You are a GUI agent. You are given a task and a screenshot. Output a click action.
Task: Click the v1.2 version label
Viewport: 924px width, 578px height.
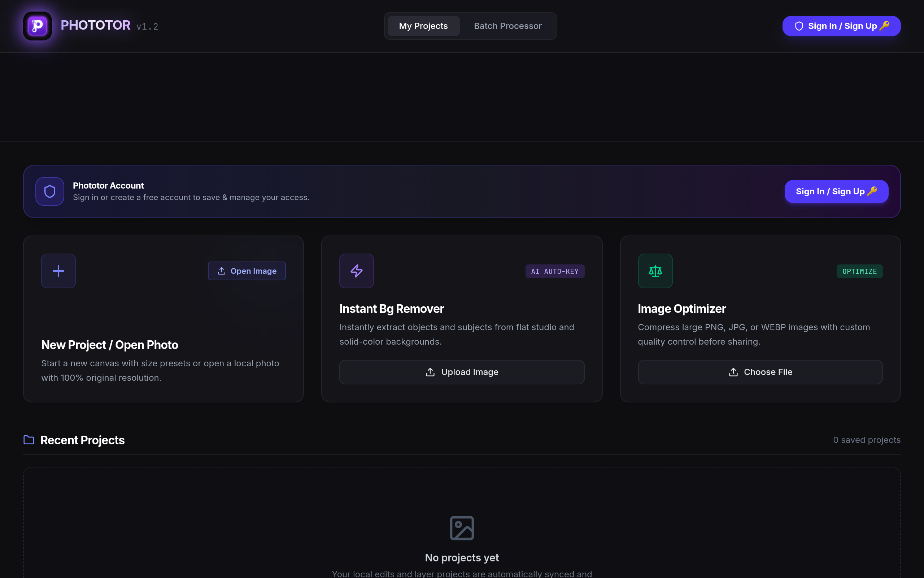pyautogui.click(x=147, y=27)
